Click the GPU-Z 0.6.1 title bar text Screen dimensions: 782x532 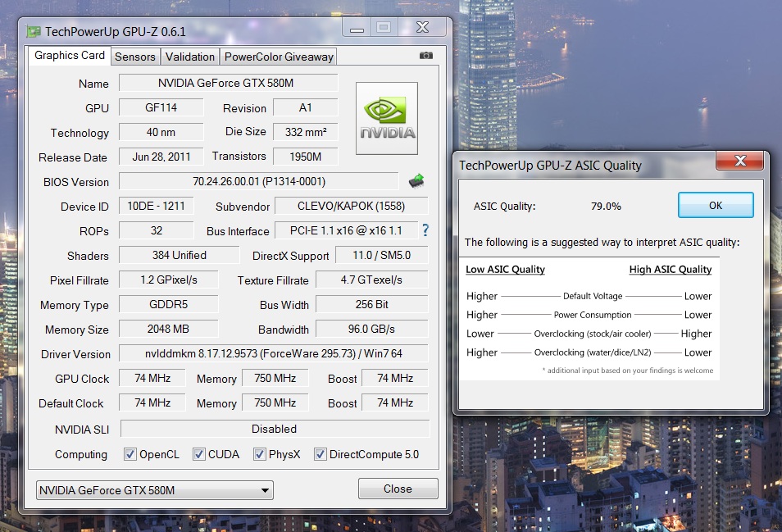(116, 32)
